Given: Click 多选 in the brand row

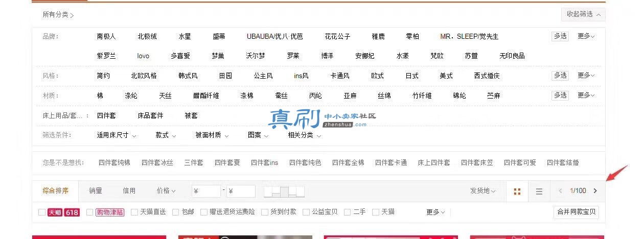Looking at the screenshot, I should [x=560, y=36].
